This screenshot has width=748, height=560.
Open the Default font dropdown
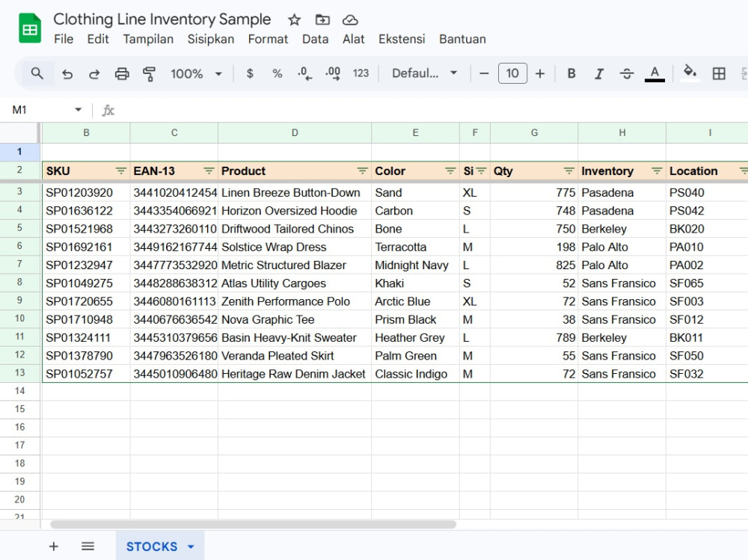(424, 73)
